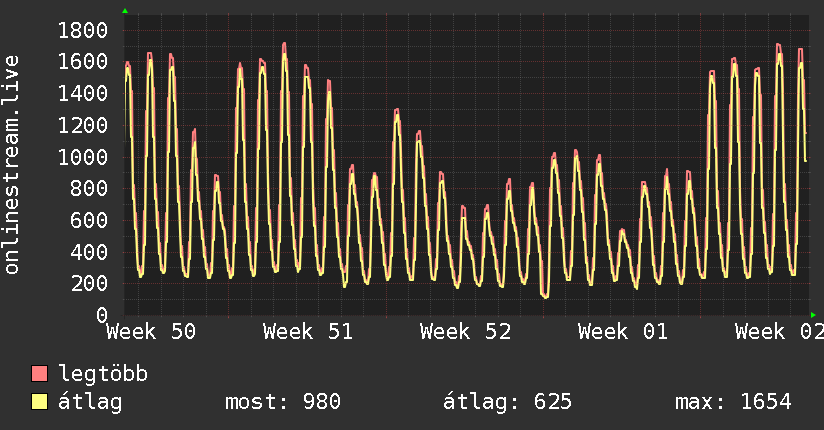Screen dimensions: 824x430
Task: Click the Week 52 axis label
Action: [x=465, y=332]
